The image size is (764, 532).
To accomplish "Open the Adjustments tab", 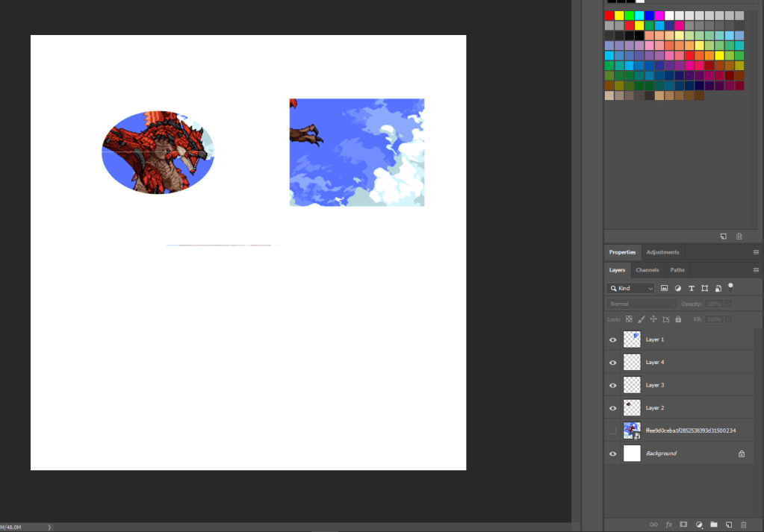I will pyautogui.click(x=662, y=252).
